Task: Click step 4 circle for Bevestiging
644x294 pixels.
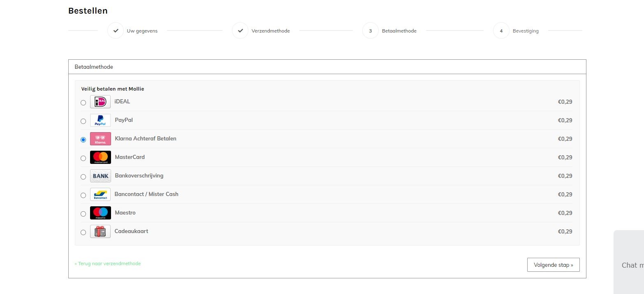Action: 501,30
